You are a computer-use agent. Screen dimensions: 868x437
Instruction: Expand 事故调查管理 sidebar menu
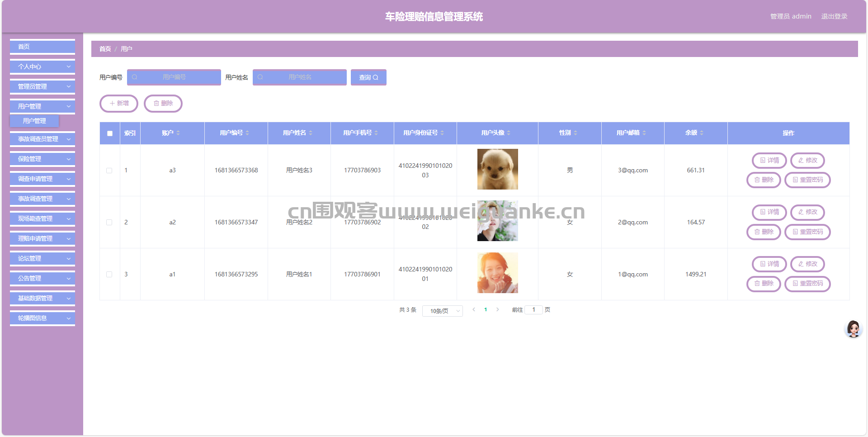42,199
